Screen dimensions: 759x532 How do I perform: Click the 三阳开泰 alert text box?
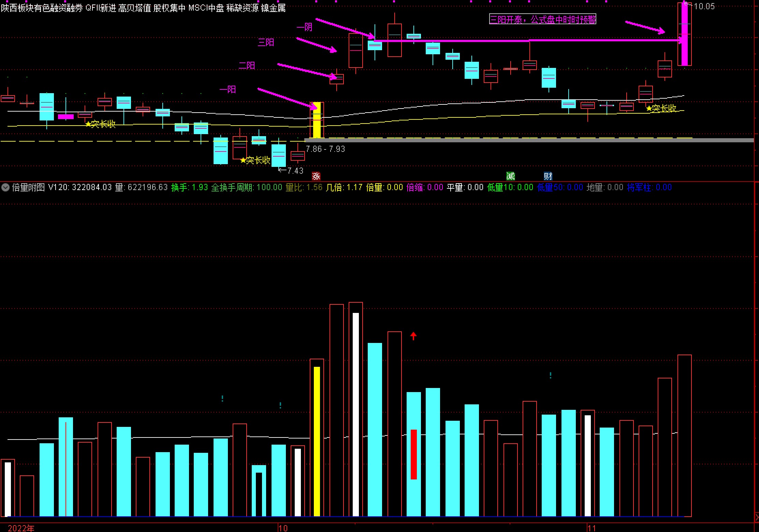coord(542,19)
